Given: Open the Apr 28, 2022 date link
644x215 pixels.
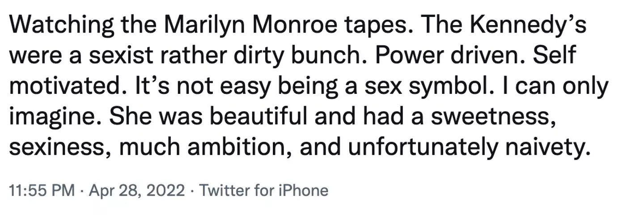Looking at the screenshot, I should click(x=137, y=191).
